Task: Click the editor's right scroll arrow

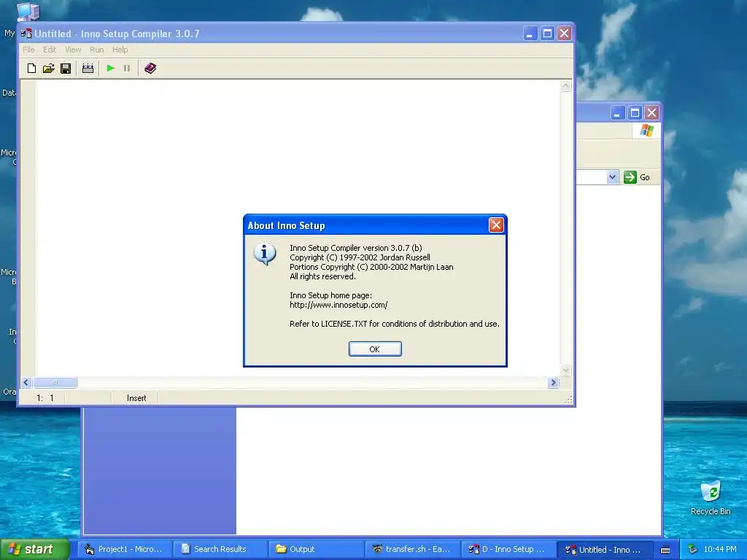Action: (x=553, y=382)
